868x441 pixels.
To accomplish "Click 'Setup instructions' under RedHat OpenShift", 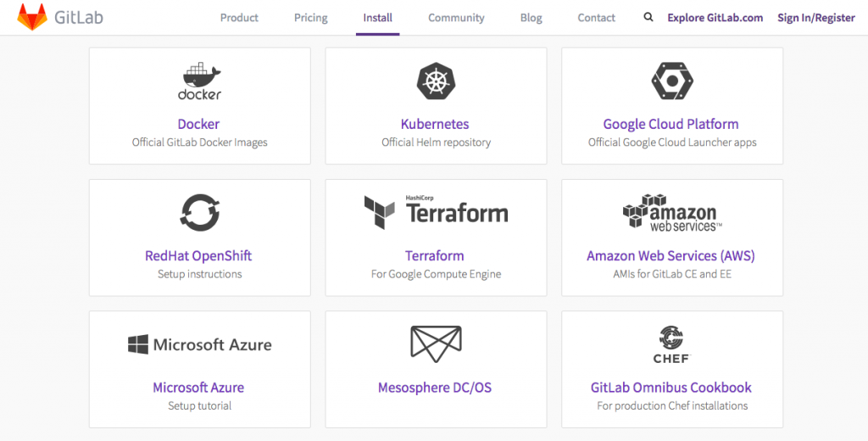I will (200, 274).
